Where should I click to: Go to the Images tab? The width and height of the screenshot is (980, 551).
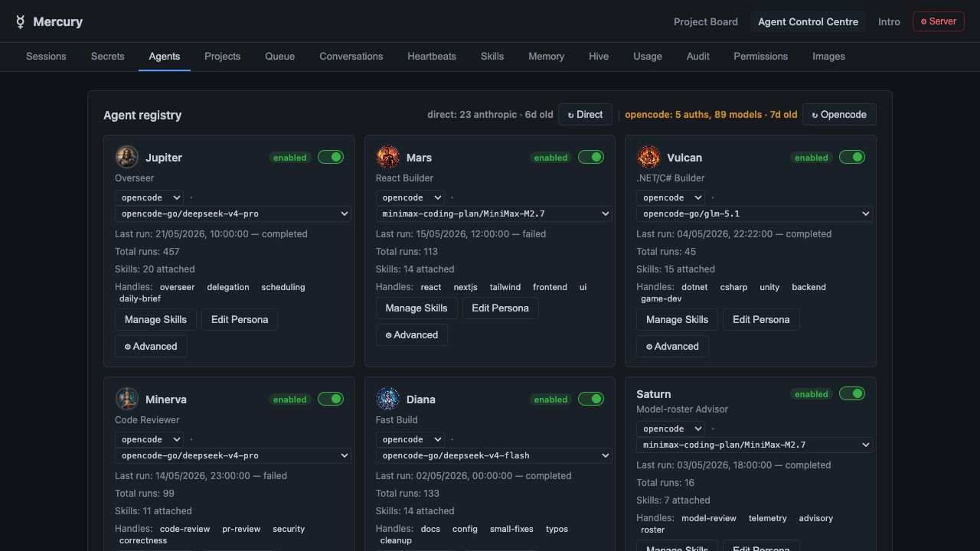click(828, 56)
